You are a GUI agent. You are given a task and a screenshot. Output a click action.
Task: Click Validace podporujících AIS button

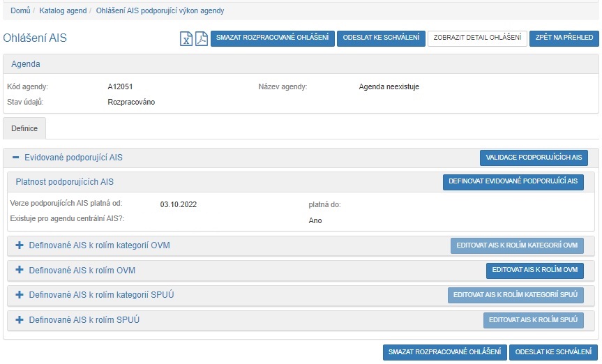click(534, 158)
